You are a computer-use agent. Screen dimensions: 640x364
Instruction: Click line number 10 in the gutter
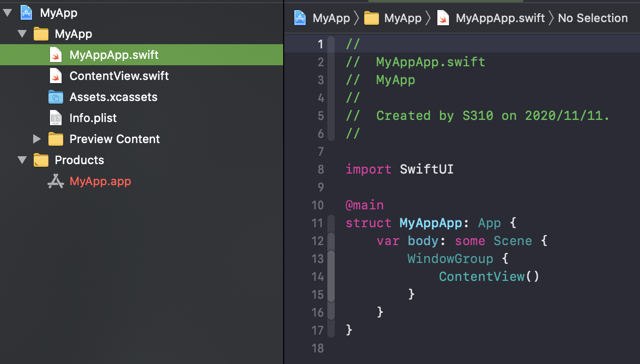point(317,205)
